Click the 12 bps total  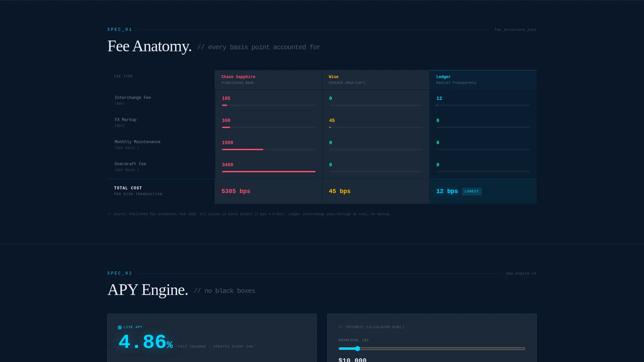click(447, 191)
